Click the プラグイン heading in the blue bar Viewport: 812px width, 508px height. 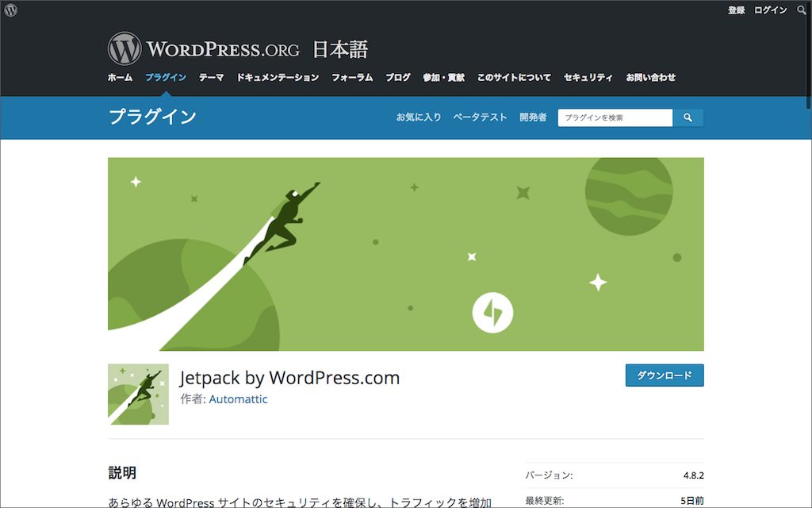(153, 116)
